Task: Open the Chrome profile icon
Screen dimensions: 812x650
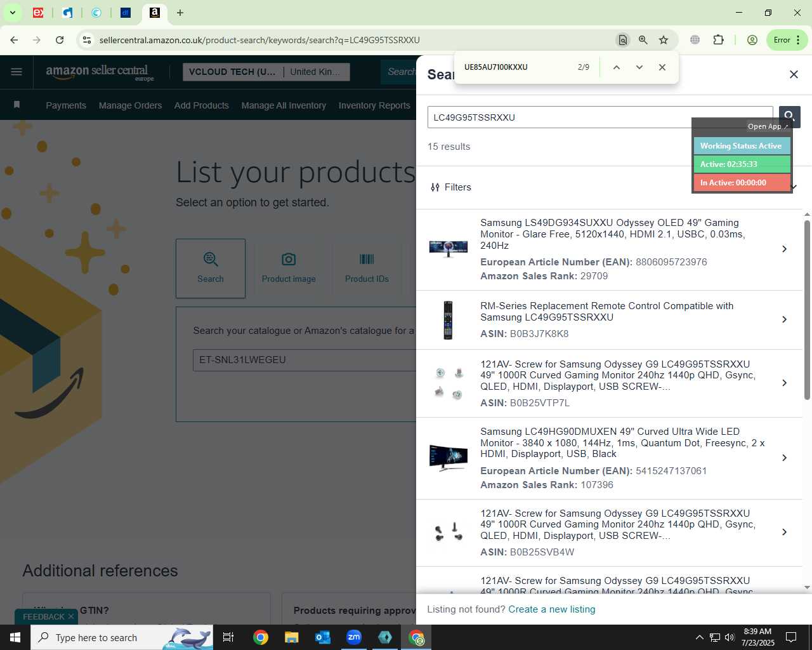Action: (x=752, y=40)
